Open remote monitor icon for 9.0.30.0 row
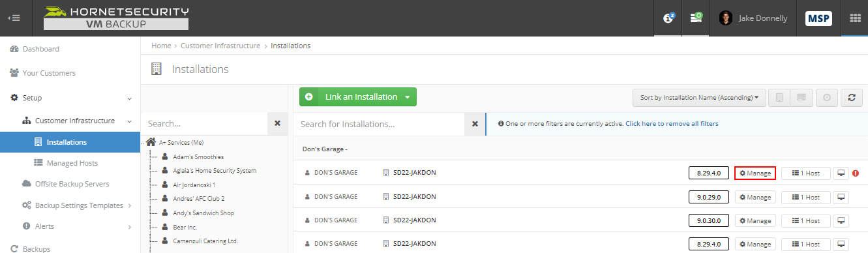The image size is (868, 253). click(x=841, y=221)
